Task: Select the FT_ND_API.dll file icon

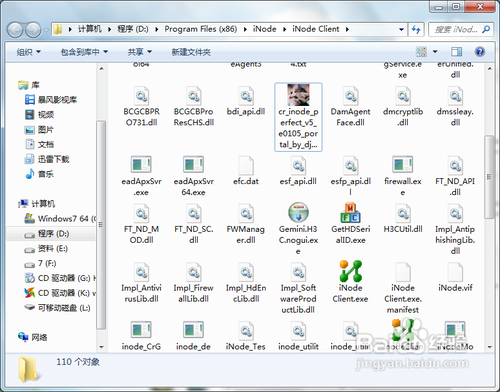Action: [x=455, y=165]
